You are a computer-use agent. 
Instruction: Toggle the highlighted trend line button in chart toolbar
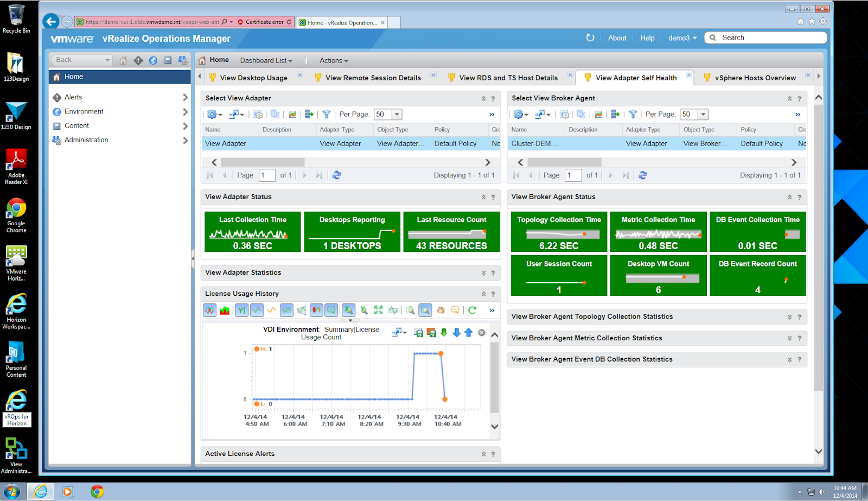coord(286,310)
